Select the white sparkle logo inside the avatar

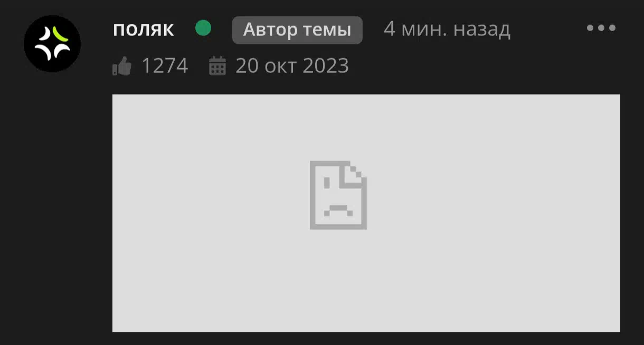point(52,43)
